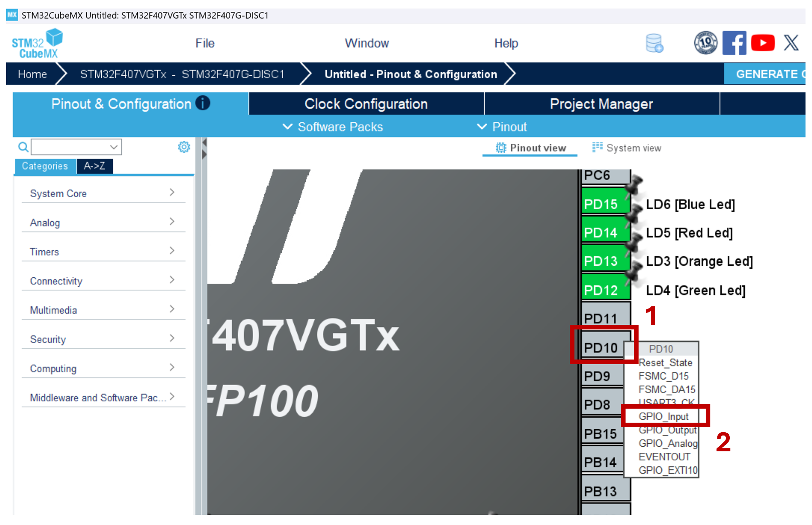812x525 pixels.
Task: Open the Pinout dropdown menu
Action: pos(502,127)
